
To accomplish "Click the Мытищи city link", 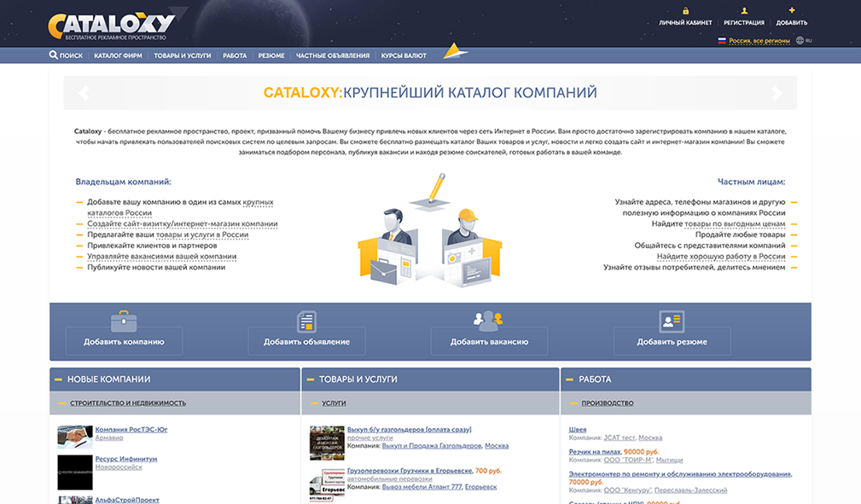I will [x=669, y=460].
